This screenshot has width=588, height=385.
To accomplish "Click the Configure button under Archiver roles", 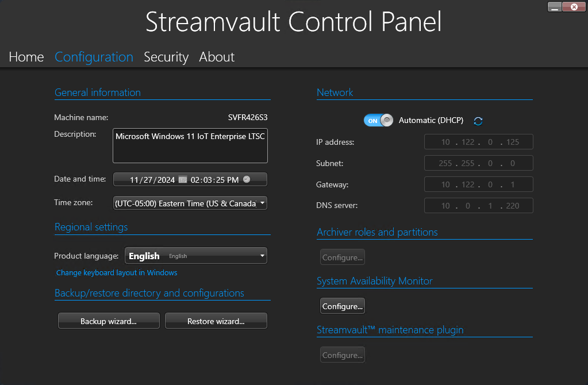I will point(342,257).
